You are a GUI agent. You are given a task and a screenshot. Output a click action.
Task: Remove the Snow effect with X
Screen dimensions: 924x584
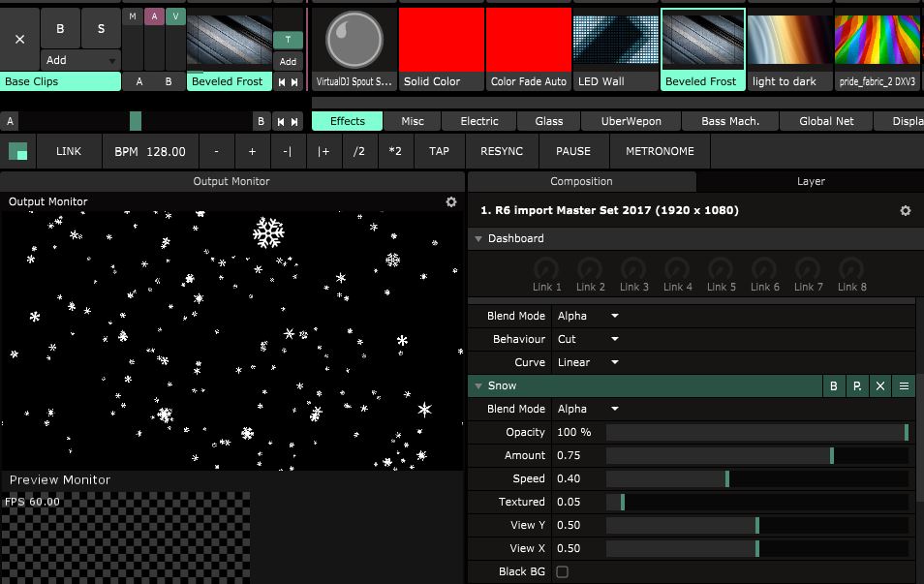(880, 386)
